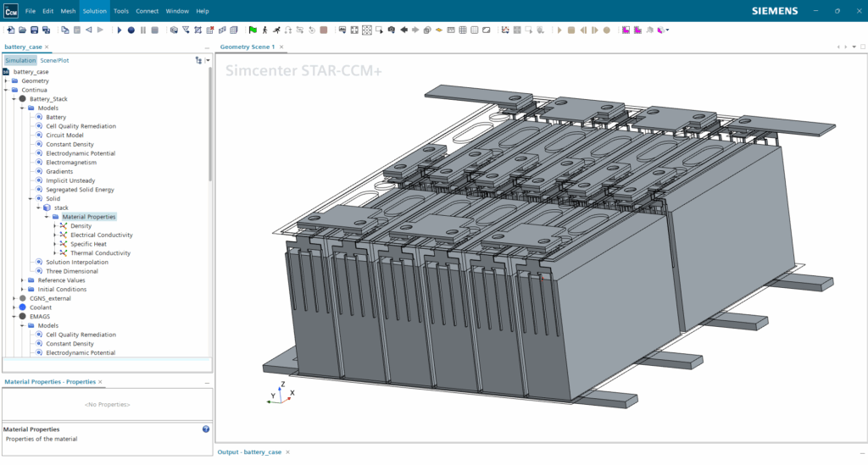Click the Save simulation icon
The image size is (868, 465).
33,30
